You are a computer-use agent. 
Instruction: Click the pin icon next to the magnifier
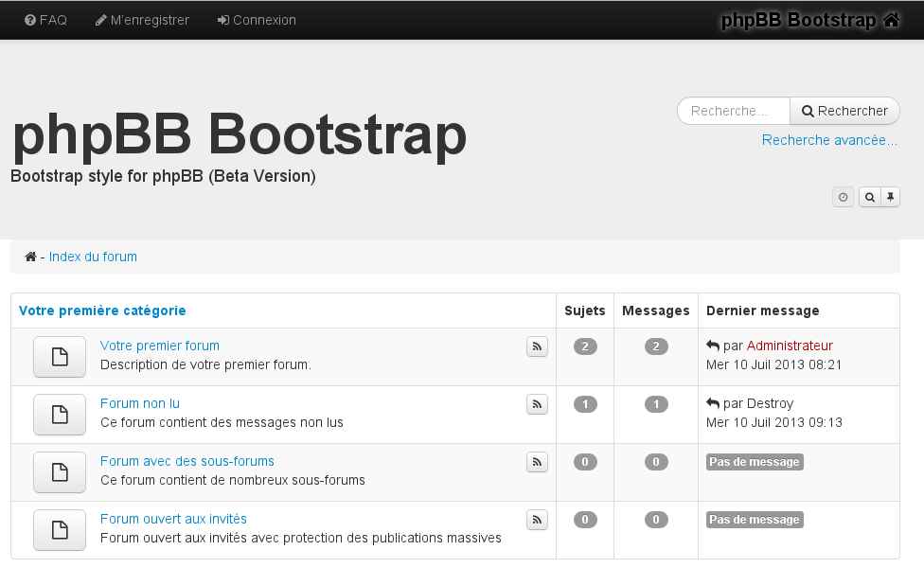tap(891, 197)
